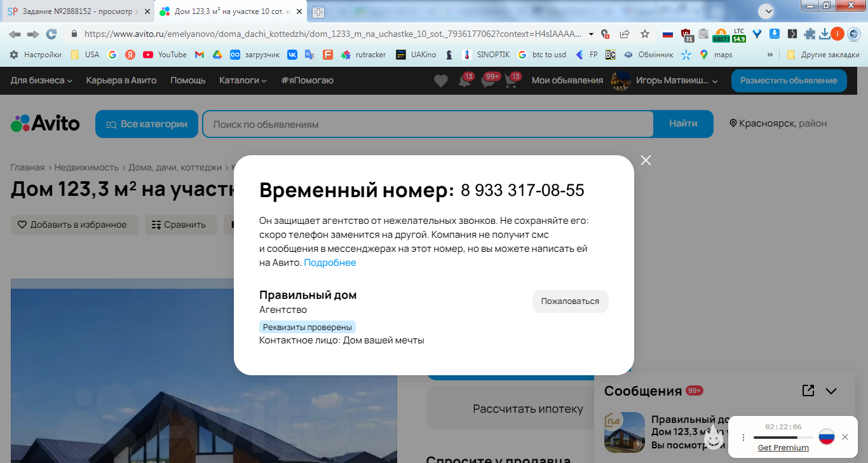Reload the page in the browser

pos(51,34)
